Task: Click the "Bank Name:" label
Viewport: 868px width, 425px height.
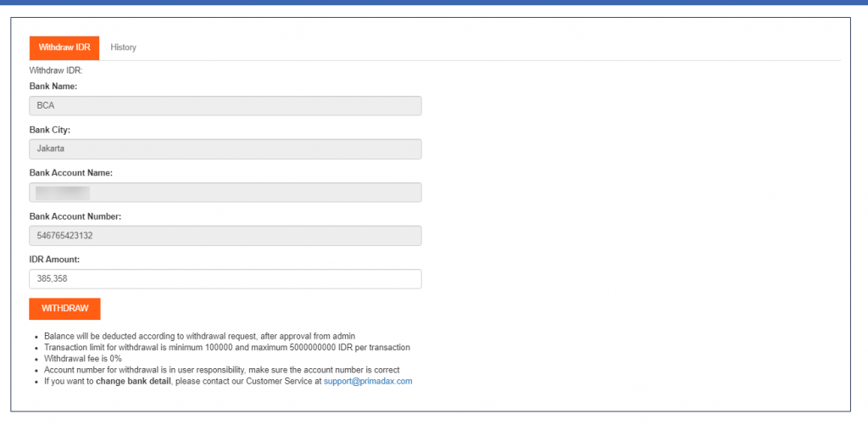Action: tap(53, 87)
